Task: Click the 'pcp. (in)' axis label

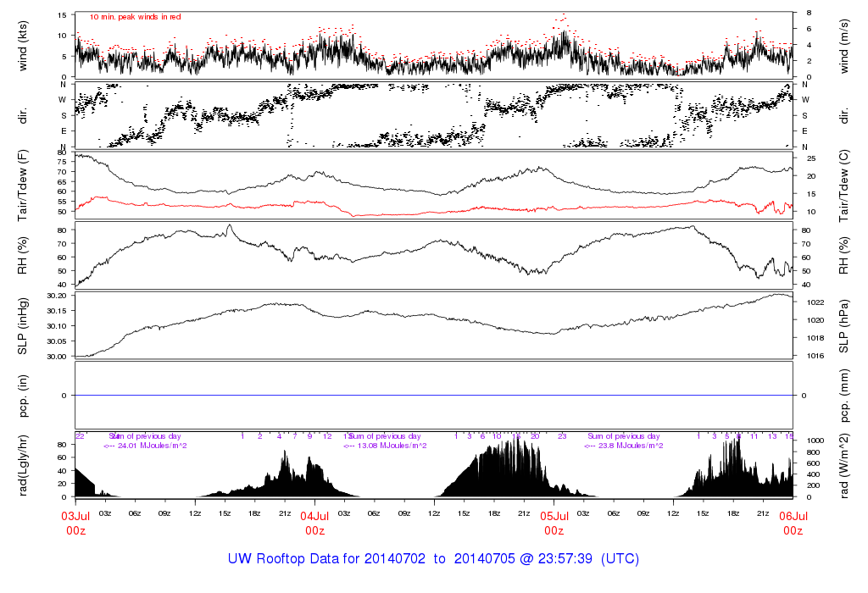Action: coord(23,395)
